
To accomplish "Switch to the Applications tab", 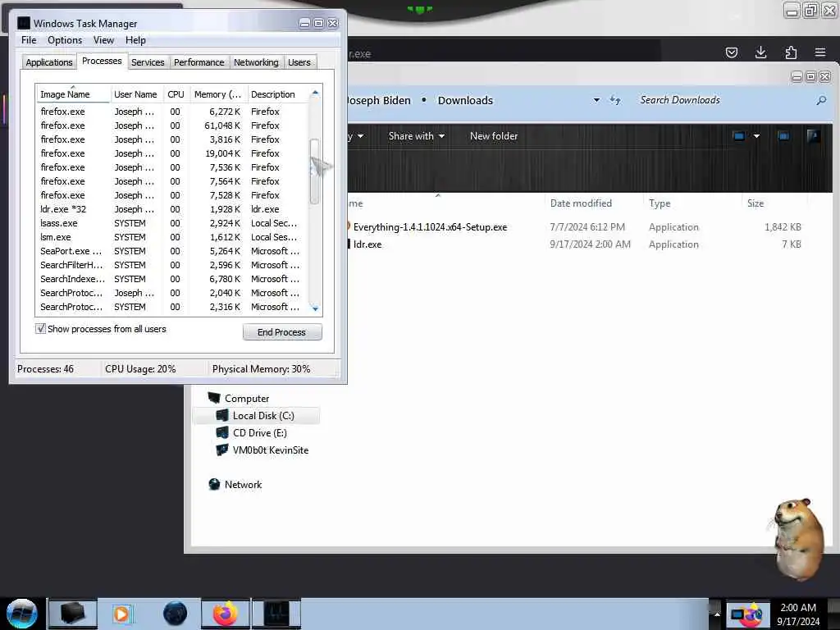I will (48, 62).
